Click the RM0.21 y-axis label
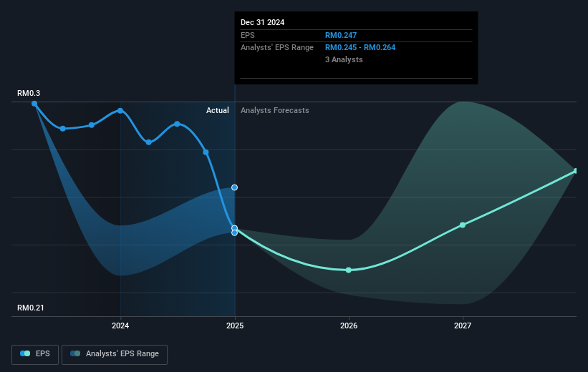The width and height of the screenshot is (588, 372). 32,308
